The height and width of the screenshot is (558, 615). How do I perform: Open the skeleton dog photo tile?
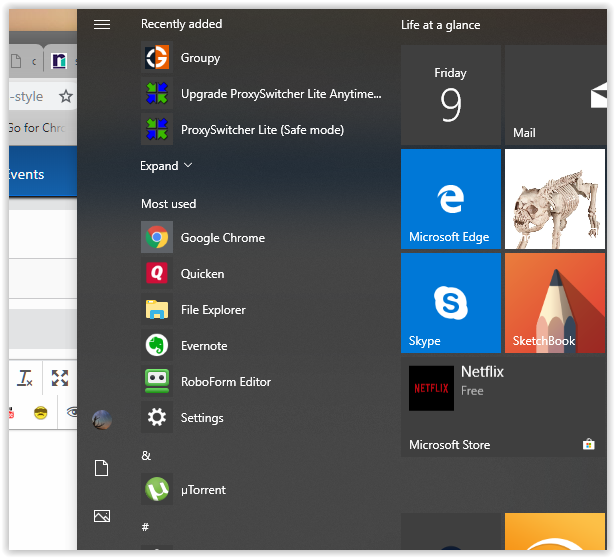555,199
